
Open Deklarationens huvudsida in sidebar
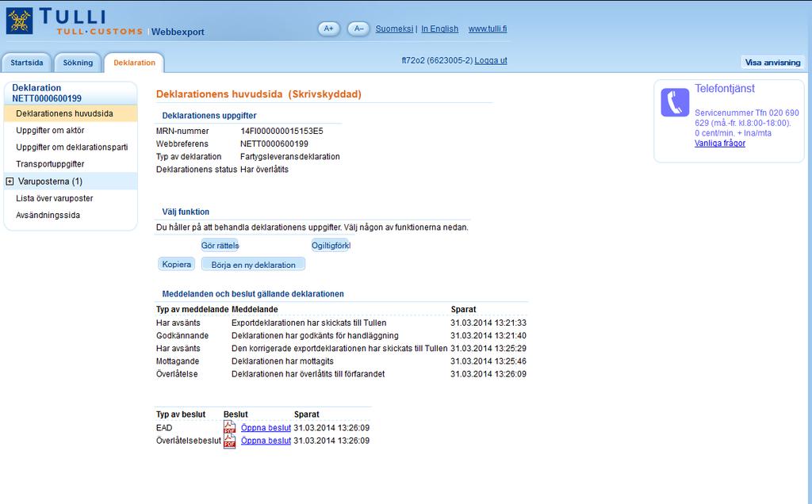tap(71, 113)
